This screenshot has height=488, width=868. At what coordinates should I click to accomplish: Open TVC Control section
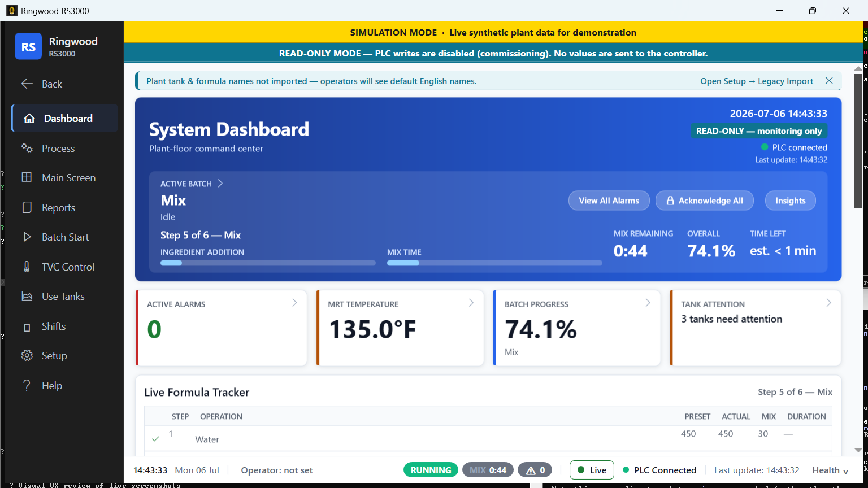coord(64,267)
